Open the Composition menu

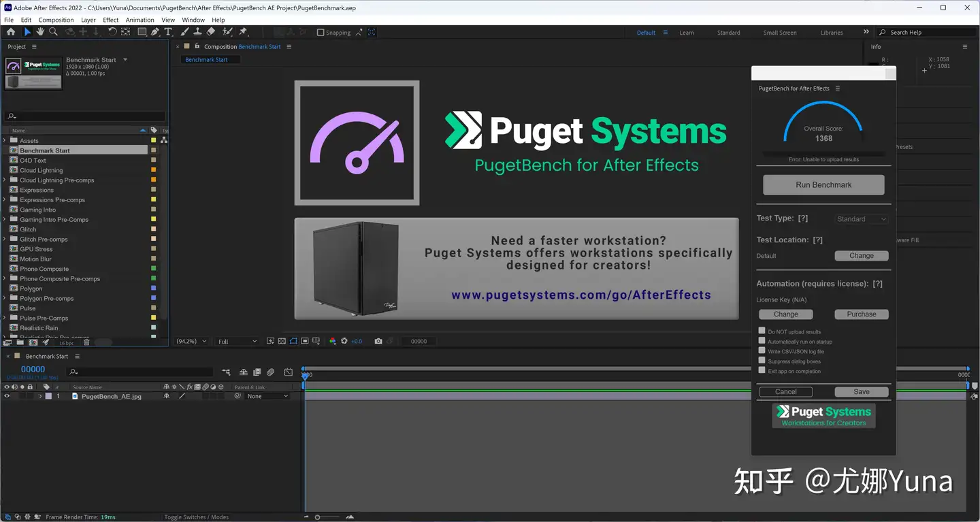pyautogui.click(x=56, y=20)
